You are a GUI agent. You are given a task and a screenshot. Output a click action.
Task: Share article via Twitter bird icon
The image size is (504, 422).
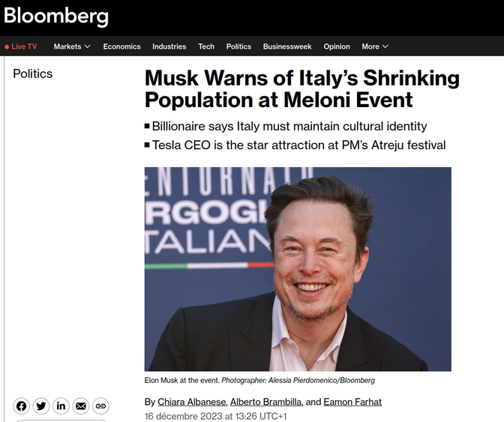[41, 406]
